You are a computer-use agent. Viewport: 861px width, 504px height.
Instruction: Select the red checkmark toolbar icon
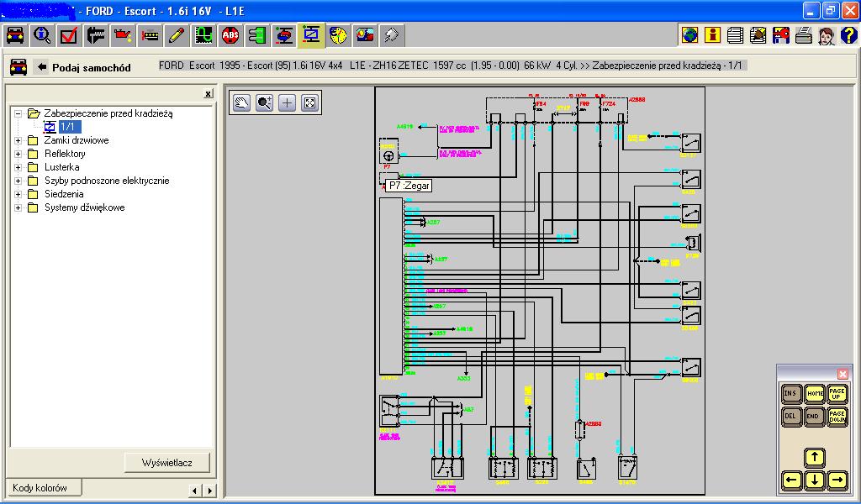coord(69,35)
